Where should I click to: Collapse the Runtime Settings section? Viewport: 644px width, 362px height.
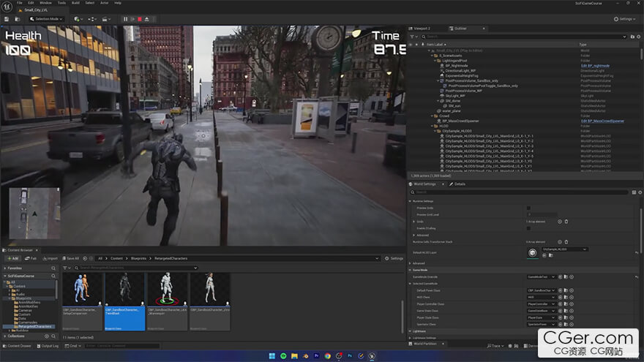coord(411,201)
